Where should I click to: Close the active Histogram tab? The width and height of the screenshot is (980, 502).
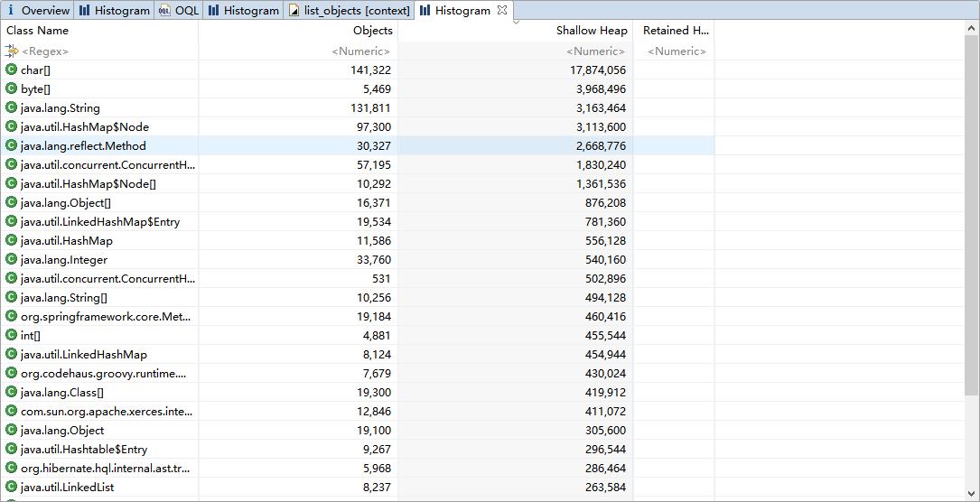click(502, 11)
